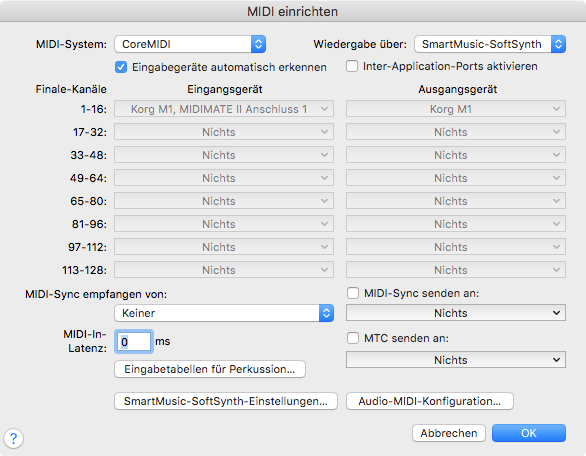Open Ausgangsgerät dropdown for channels 49-64

pyautogui.click(x=456, y=178)
